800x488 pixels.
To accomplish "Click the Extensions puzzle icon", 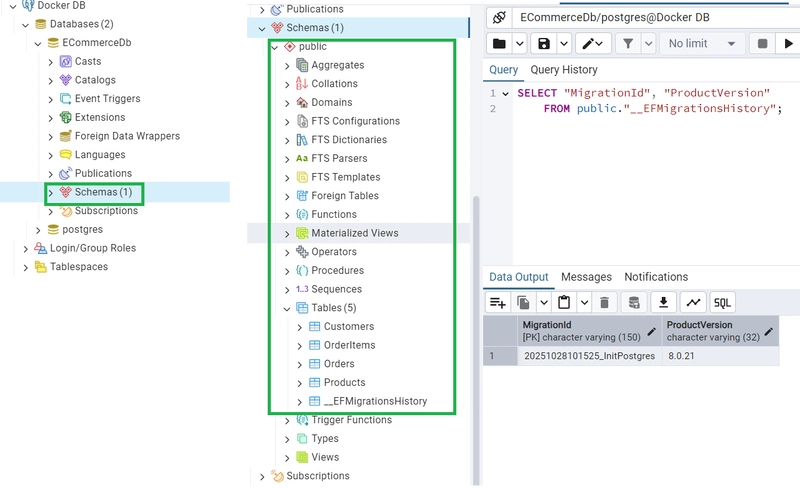I will tap(66, 117).
